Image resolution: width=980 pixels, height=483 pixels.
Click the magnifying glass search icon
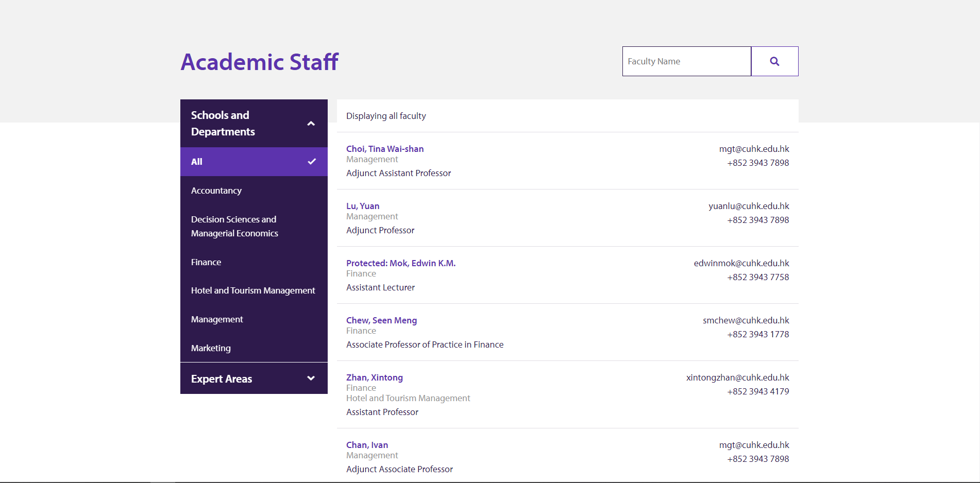click(x=774, y=61)
